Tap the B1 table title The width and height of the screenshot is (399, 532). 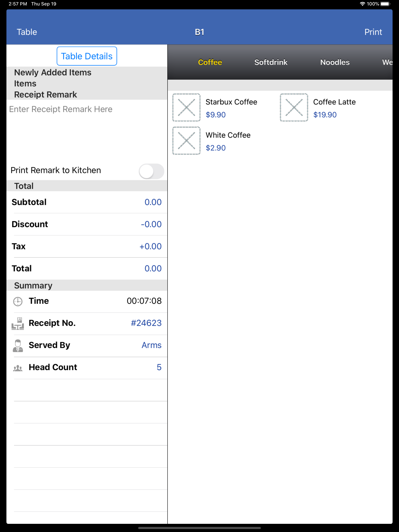tap(199, 32)
